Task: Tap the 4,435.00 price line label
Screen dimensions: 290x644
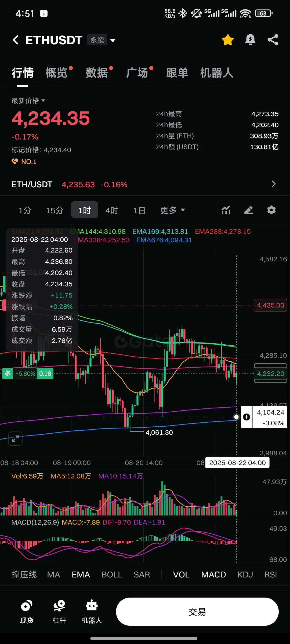Action: click(x=270, y=305)
